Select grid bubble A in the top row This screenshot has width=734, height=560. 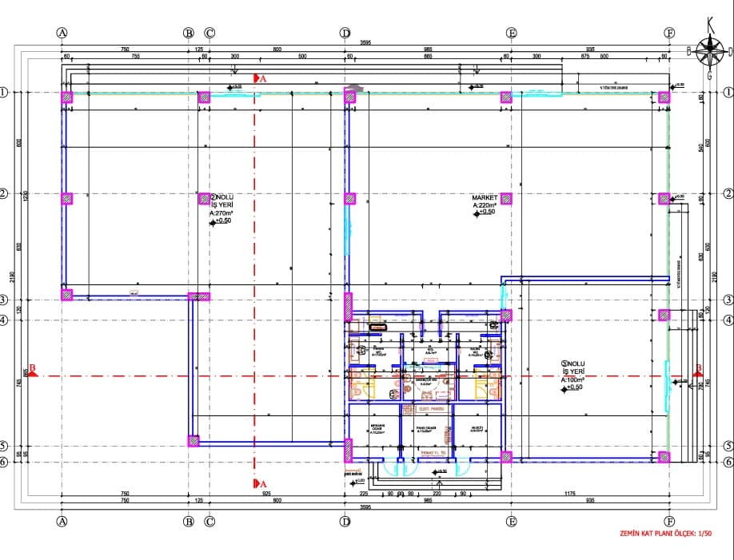coord(62,34)
